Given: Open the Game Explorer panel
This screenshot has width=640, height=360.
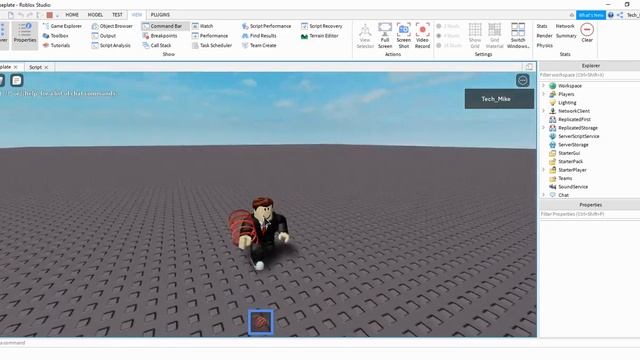Looking at the screenshot, I should pyautogui.click(x=62, y=26).
